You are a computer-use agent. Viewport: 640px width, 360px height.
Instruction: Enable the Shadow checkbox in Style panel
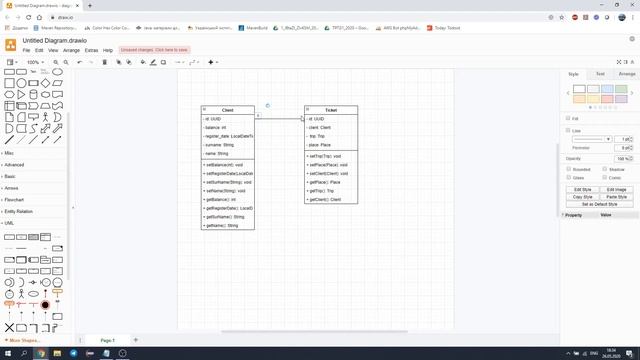pyautogui.click(x=604, y=169)
